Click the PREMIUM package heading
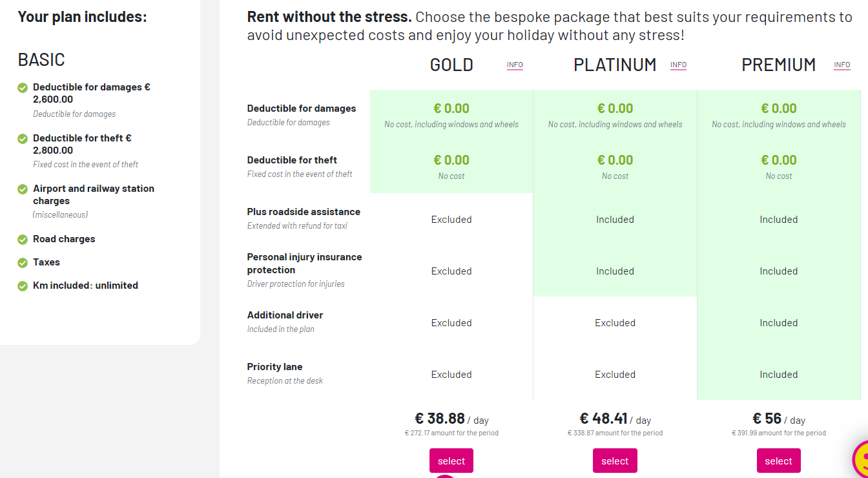 (x=778, y=65)
